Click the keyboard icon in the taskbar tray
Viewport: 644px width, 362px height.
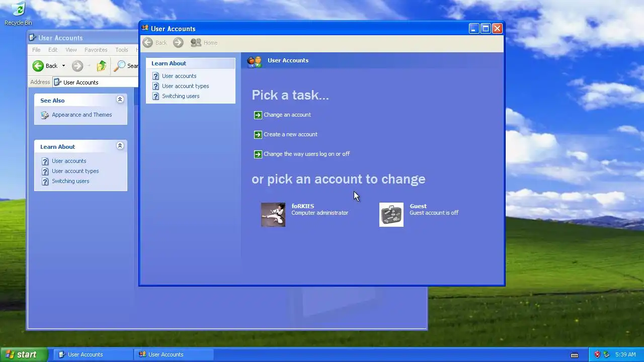[575, 355]
